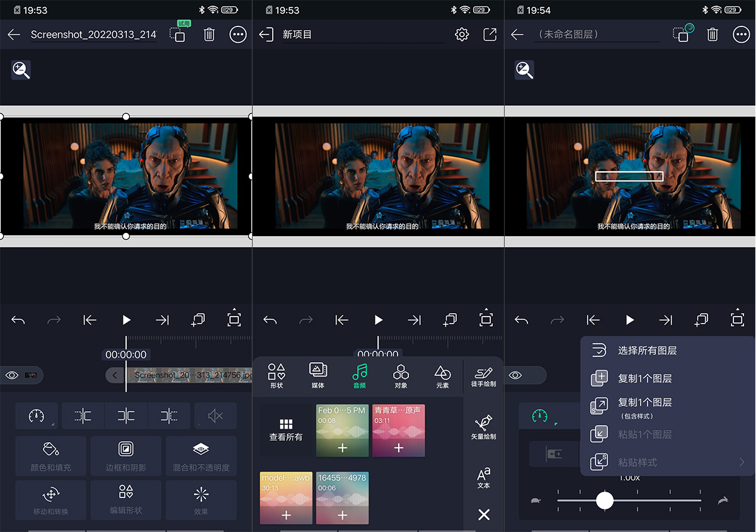Select the white rectangle shape on the right canvas

[x=629, y=176]
